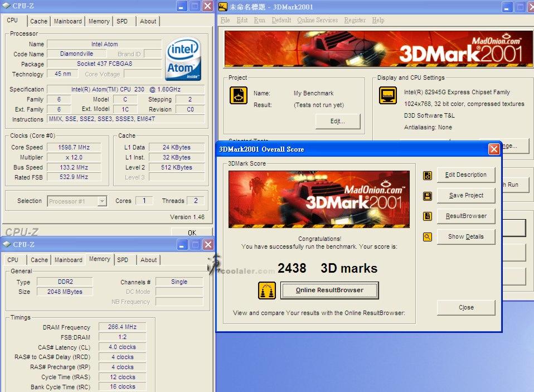Open the Run menu in 3DMark2001
Image resolution: width=534 pixels, height=392 pixels.
[x=260, y=20]
